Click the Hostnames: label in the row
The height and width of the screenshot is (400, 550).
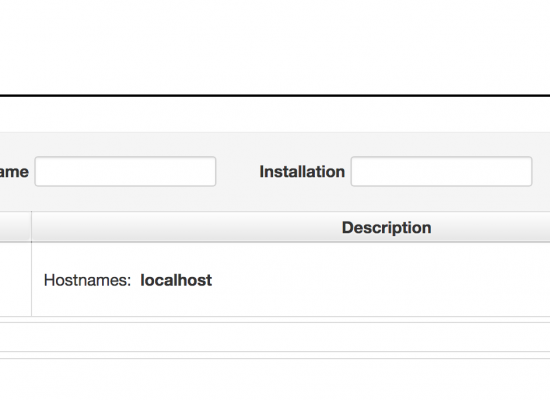coord(87,280)
